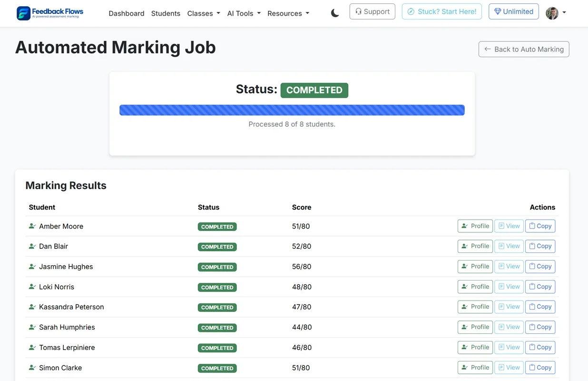Click the Marking Results heading
Screen dimensions: 588x381
pyautogui.click(x=66, y=186)
